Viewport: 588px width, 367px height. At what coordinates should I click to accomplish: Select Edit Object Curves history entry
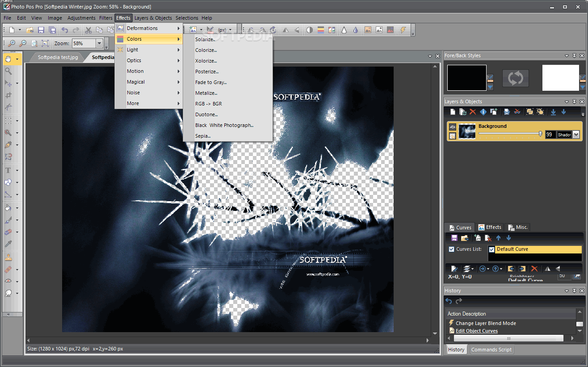(x=477, y=331)
